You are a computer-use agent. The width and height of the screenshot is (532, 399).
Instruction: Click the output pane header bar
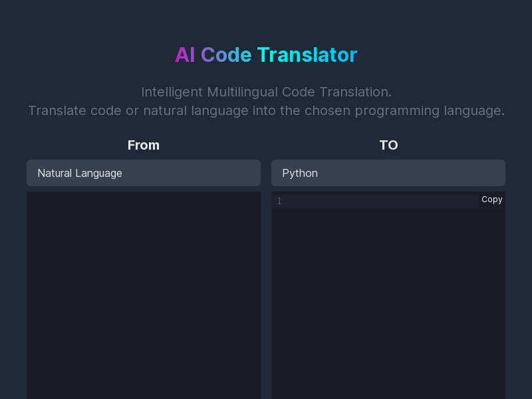tap(388, 199)
